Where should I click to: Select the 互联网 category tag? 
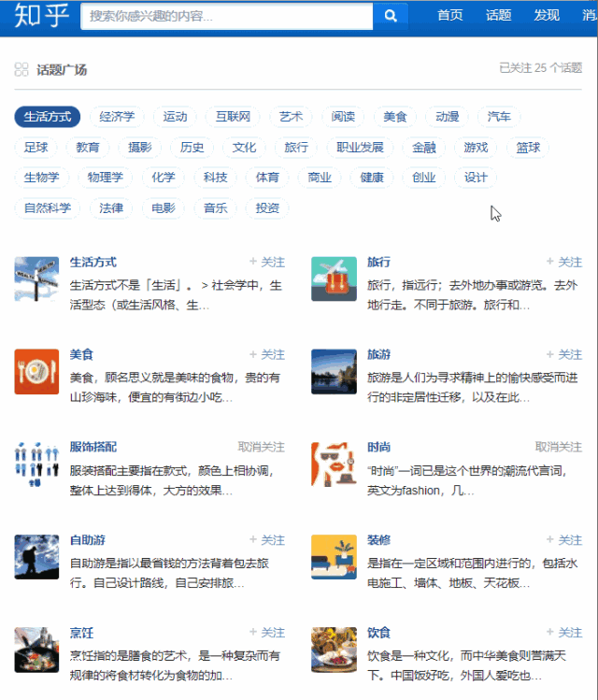tap(233, 117)
